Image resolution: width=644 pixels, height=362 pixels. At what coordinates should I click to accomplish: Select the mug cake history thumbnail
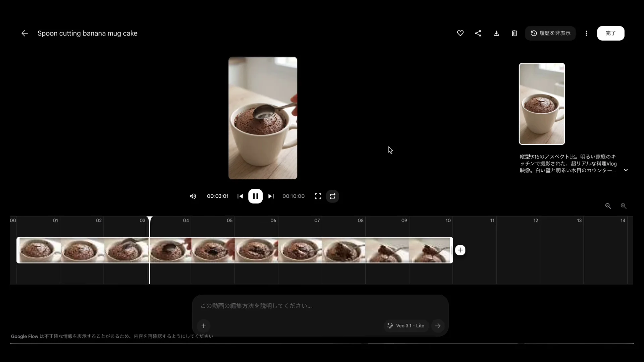pos(542,104)
